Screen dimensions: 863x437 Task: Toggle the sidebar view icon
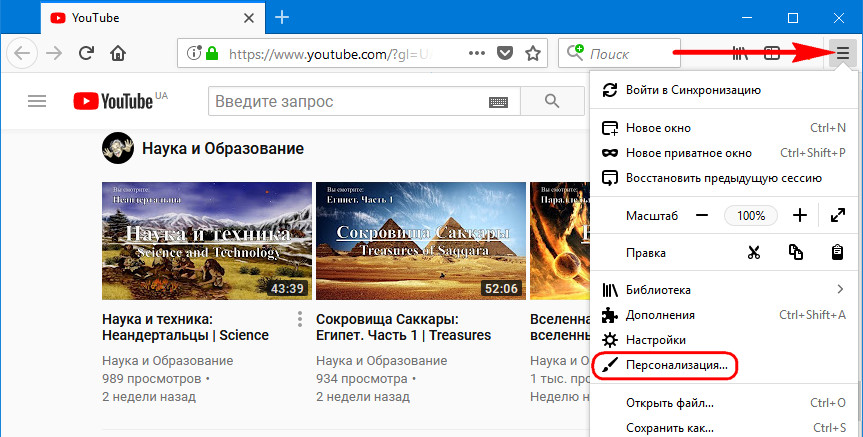click(x=772, y=53)
